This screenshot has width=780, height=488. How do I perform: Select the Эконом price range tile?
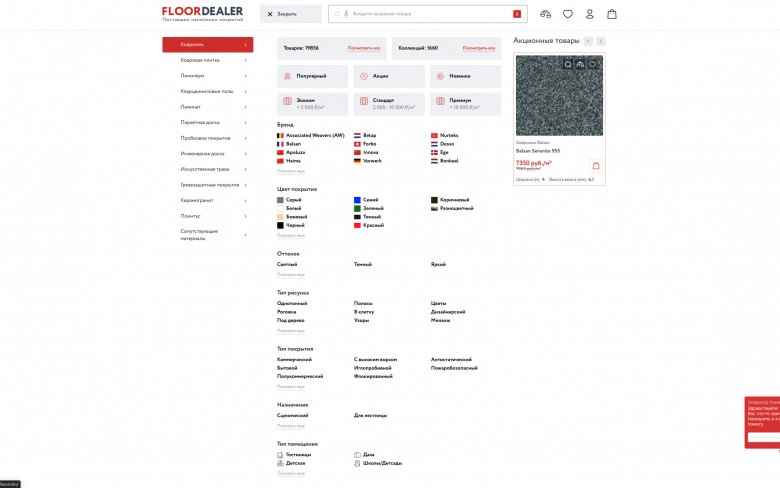pos(312,104)
